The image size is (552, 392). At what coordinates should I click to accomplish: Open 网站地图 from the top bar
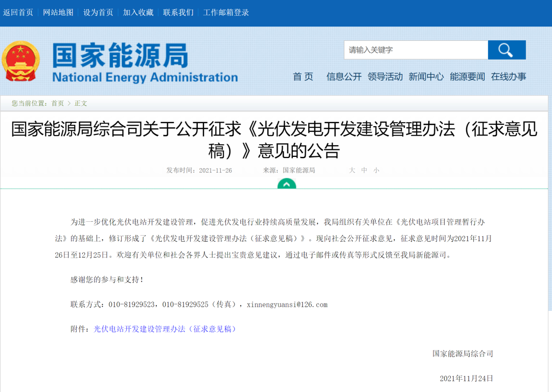pyautogui.click(x=58, y=12)
